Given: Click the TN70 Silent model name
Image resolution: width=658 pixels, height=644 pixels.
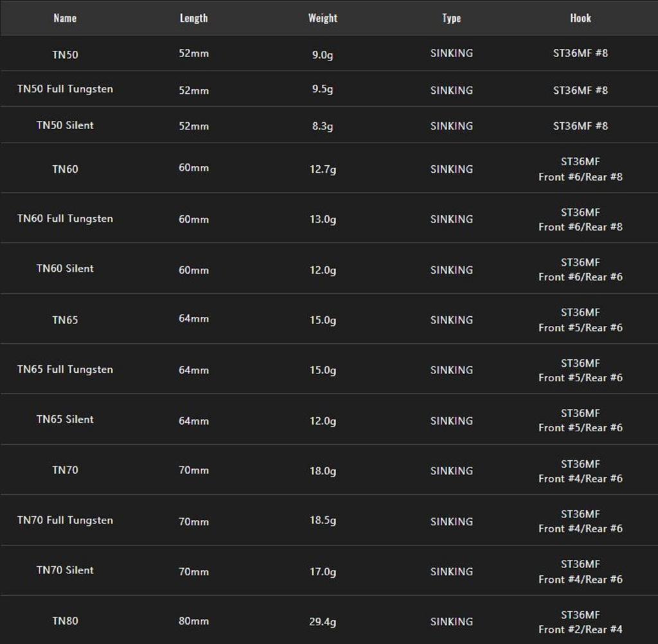Looking at the screenshot, I should 65,571.
